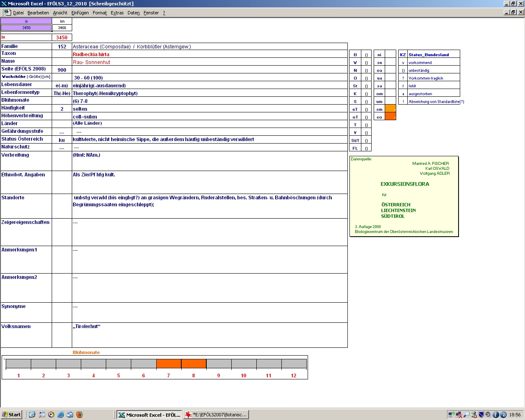Select the ixn cell showing 3466

coord(62,28)
